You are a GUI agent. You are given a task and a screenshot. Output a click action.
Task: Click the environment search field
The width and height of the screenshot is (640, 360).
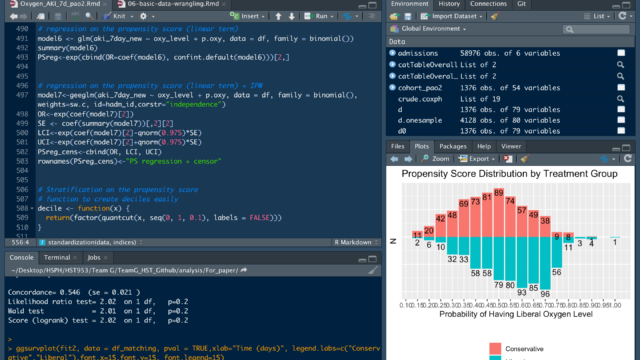(596, 29)
